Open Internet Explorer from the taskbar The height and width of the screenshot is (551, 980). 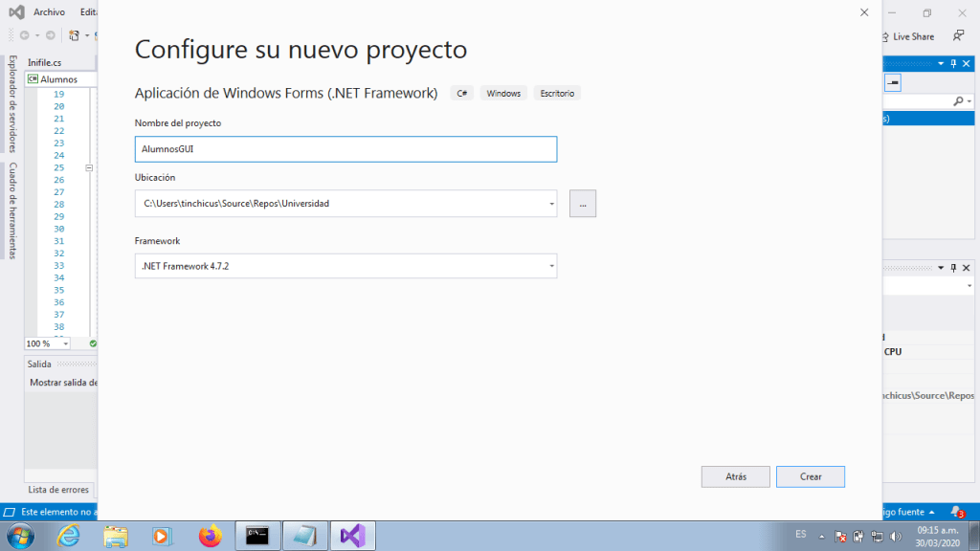click(x=69, y=536)
